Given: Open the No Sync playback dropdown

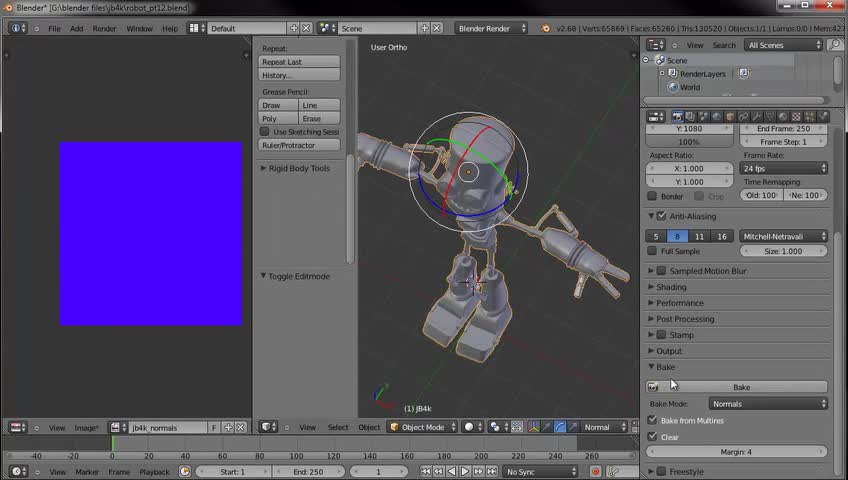Looking at the screenshot, I should 540,471.
